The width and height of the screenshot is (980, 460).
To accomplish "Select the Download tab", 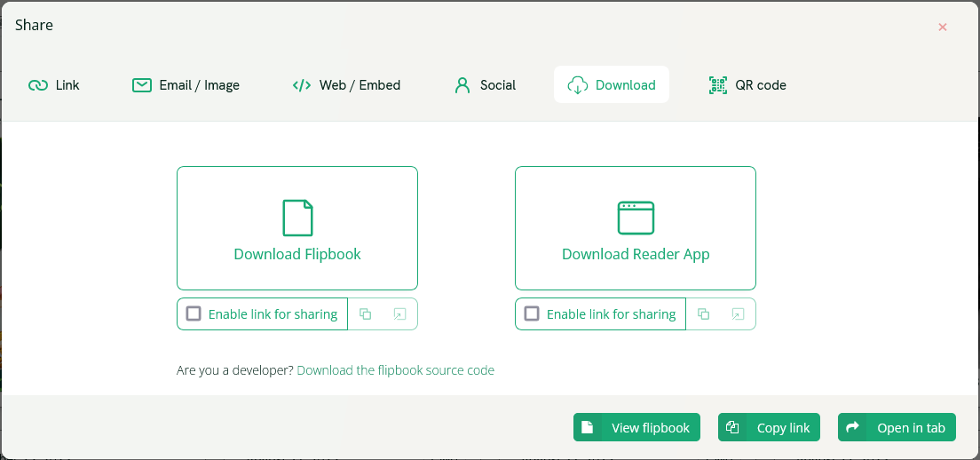I will tap(612, 85).
